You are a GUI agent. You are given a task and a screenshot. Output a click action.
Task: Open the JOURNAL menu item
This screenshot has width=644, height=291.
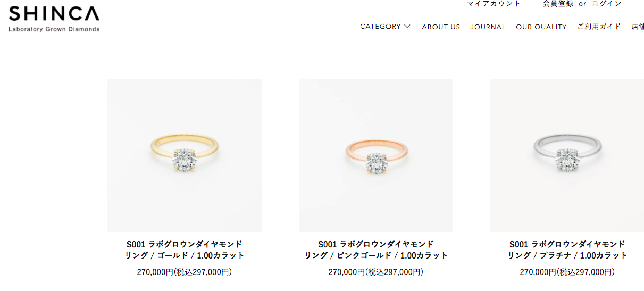pyautogui.click(x=488, y=27)
